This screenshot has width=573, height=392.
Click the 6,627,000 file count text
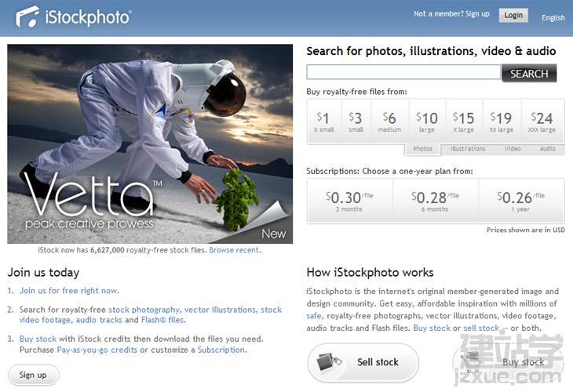(x=107, y=250)
